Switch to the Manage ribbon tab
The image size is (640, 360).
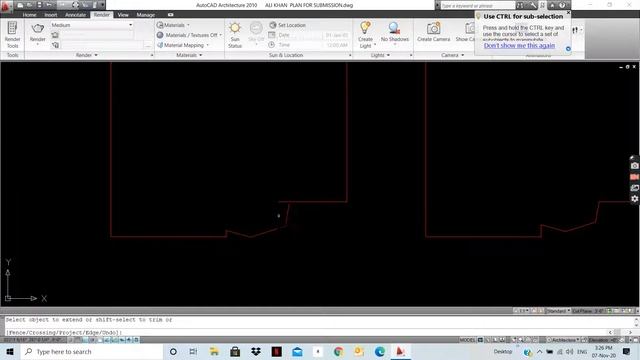pyautogui.click(x=146, y=15)
